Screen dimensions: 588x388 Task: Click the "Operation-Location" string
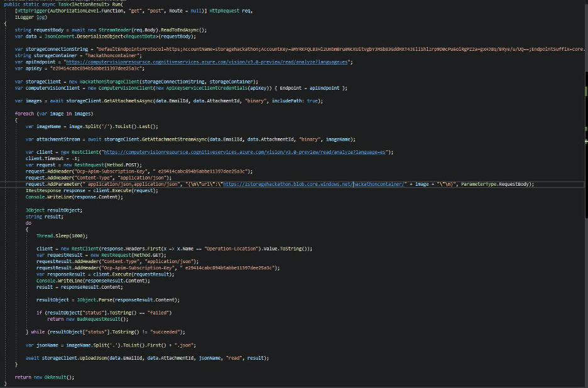point(232,249)
